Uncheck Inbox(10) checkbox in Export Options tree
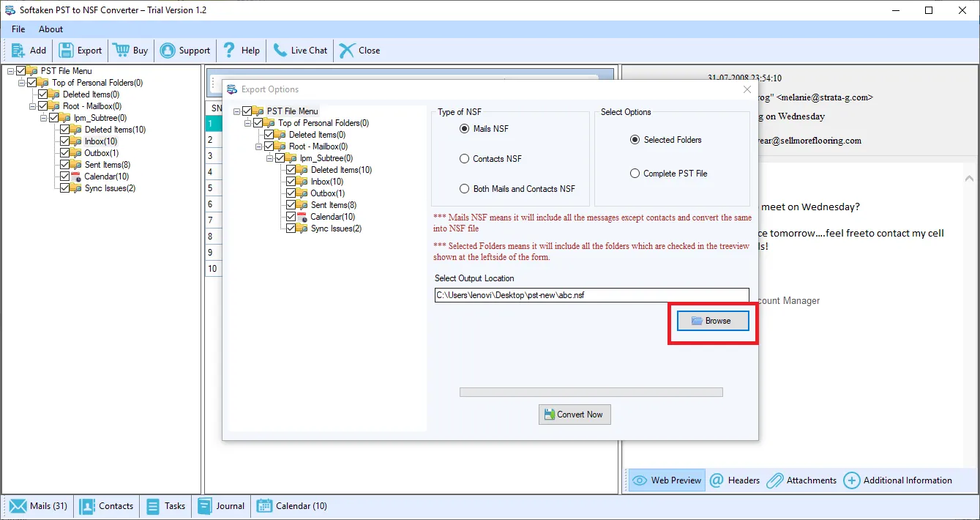Screen dimensions: 980x520 point(291,182)
